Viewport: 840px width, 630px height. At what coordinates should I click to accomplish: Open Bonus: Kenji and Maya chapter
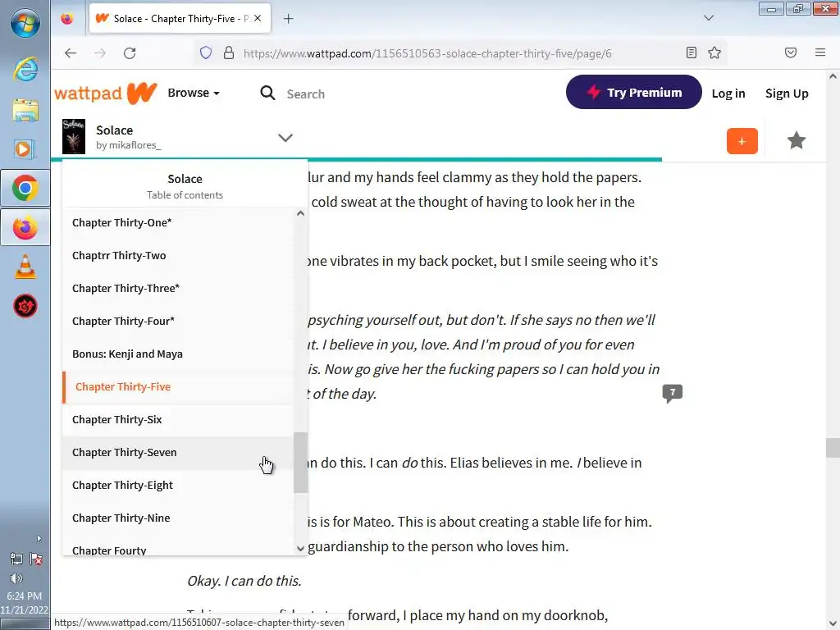[178, 354]
